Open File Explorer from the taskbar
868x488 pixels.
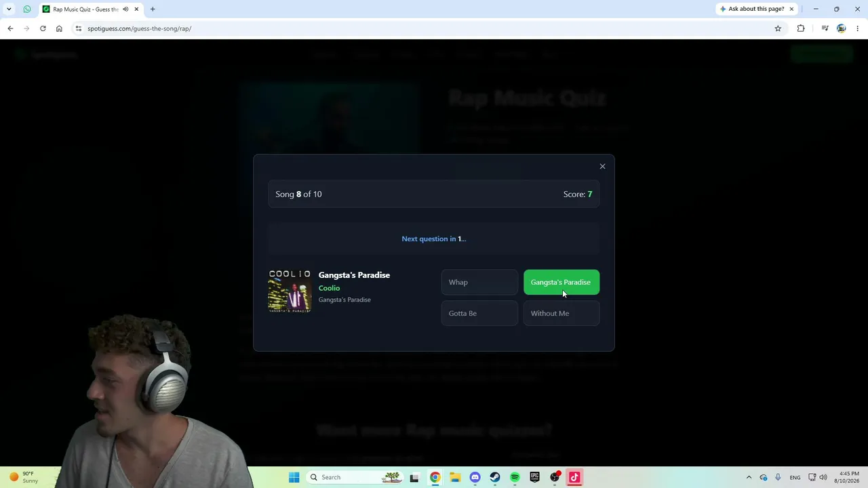click(x=455, y=477)
